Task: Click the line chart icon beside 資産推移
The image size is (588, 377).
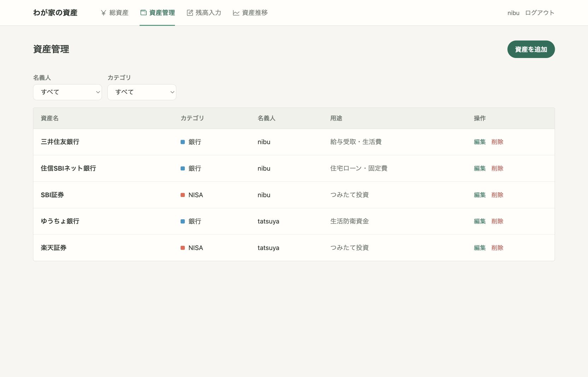Action: 236,13
